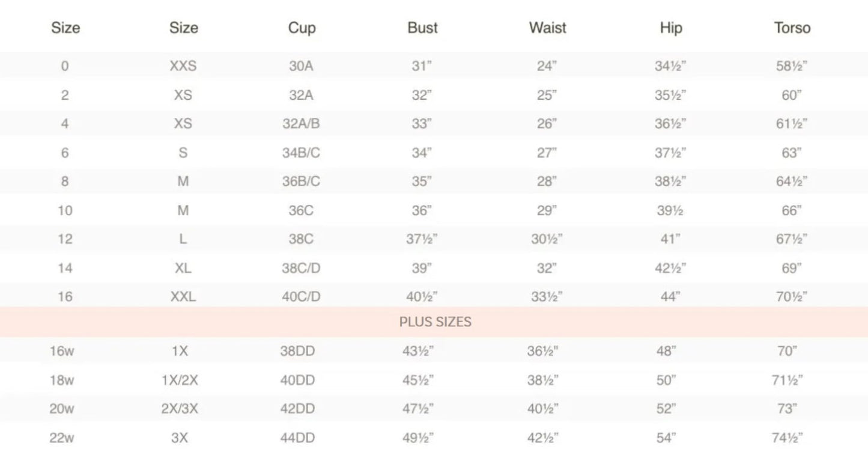Click the XXS size cell
This screenshot has width=868, height=455.
point(183,66)
